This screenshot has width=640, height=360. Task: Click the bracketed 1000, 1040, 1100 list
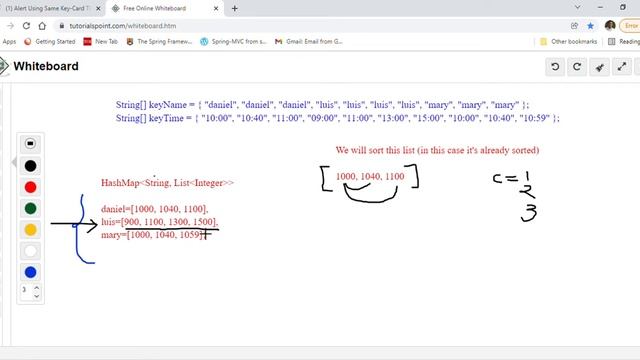[x=370, y=176]
